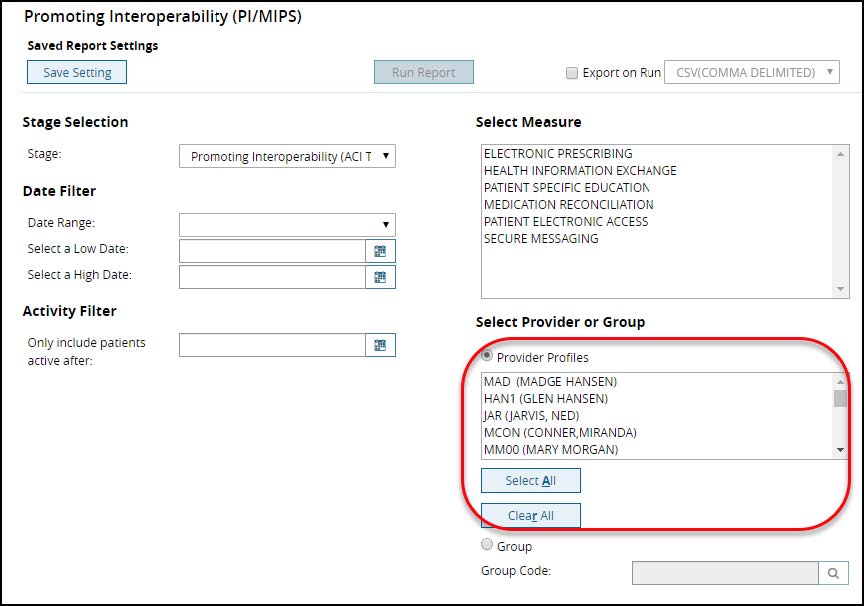Open calendar for Select a High Date
This screenshot has height=606, width=864.
tap(380, 277)
